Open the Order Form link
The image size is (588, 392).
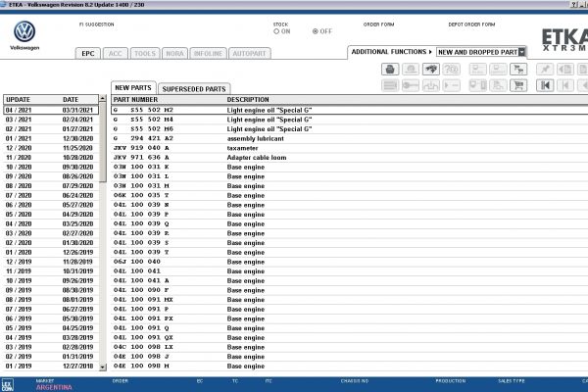click(x=378, y=24)
